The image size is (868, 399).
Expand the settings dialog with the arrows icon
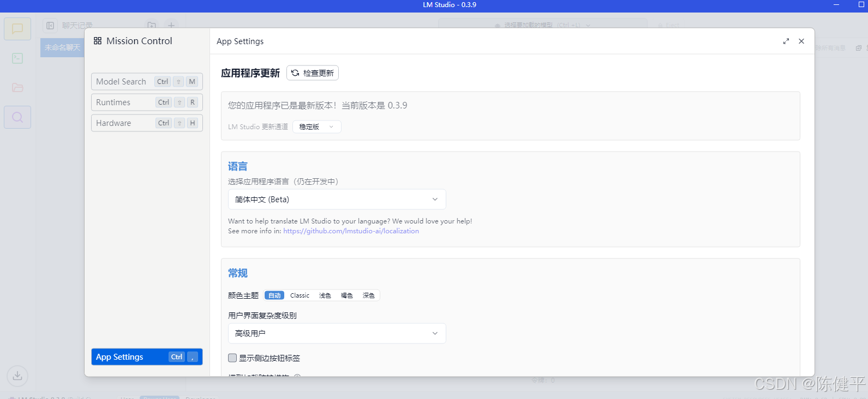(786, 41)
